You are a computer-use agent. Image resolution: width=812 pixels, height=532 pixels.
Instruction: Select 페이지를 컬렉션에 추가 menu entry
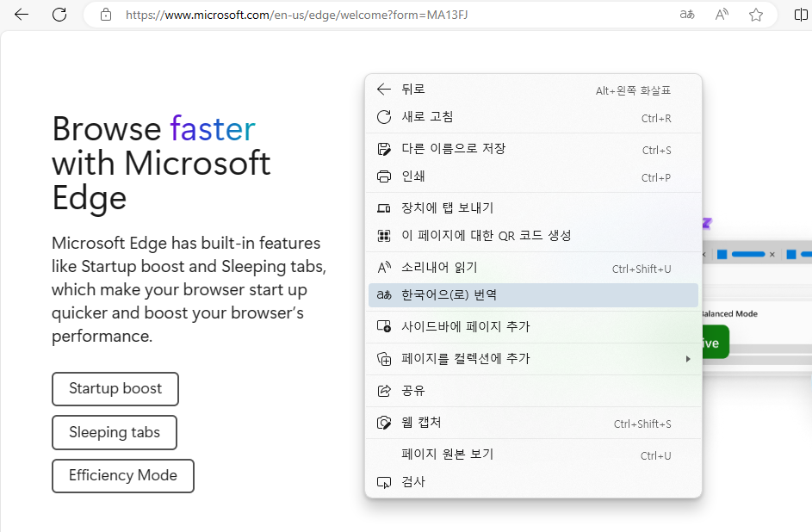pyautogui.click(x=533, y=359)
